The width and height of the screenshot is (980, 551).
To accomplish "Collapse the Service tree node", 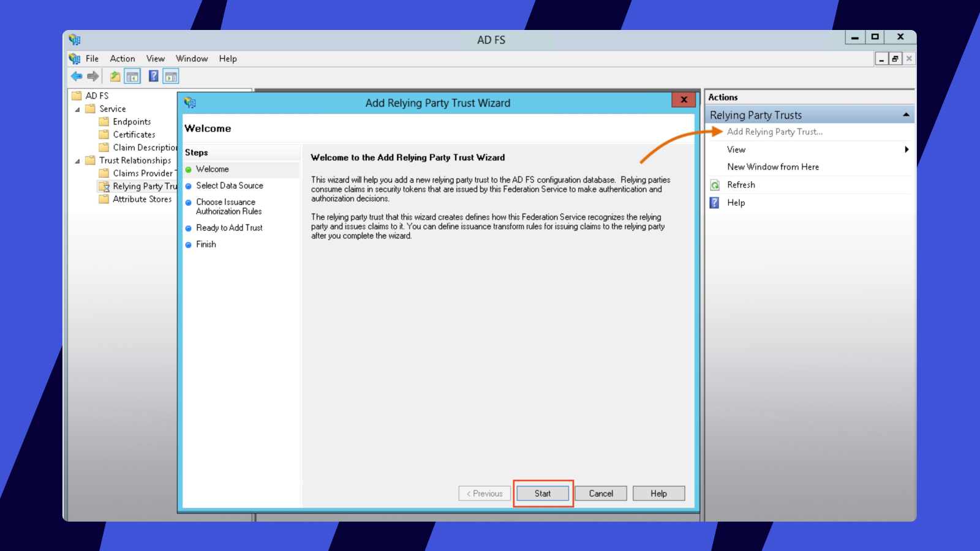I will (x=78, y=110).
